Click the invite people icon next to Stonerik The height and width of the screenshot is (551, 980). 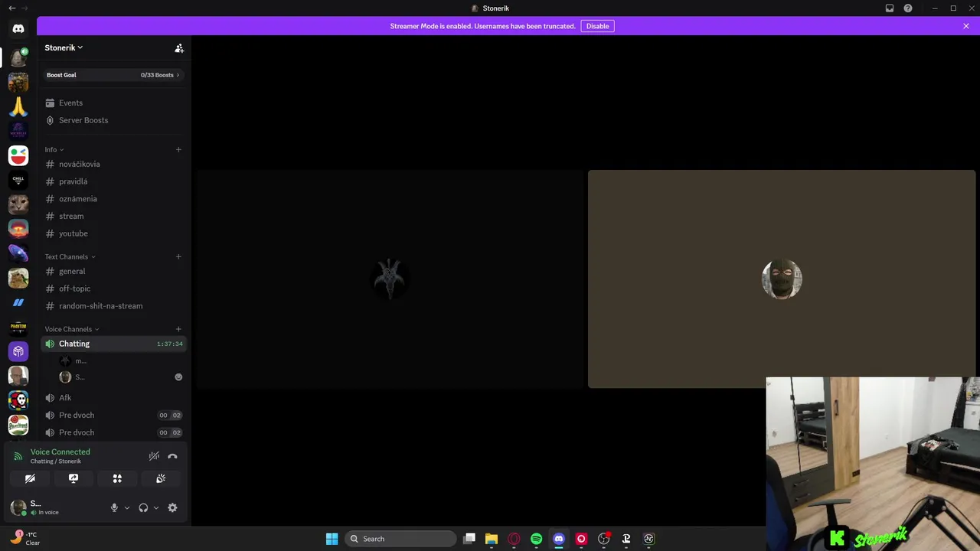tap(179, 48)
